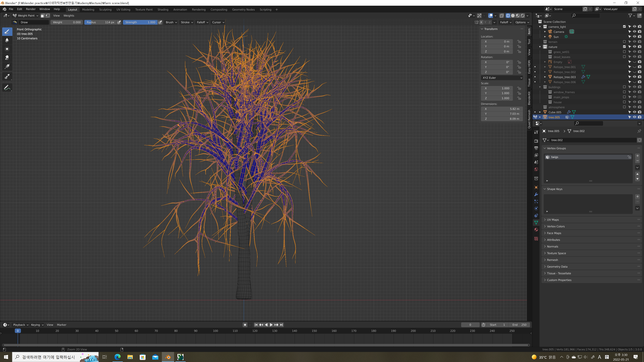Open the Weights menu
This screenshot has height=362, width=644.
point(69,15)
